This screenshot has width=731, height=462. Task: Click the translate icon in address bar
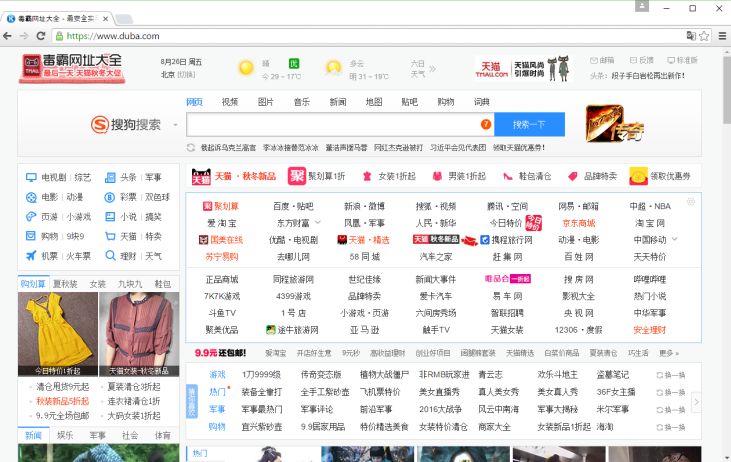[690, 36]
